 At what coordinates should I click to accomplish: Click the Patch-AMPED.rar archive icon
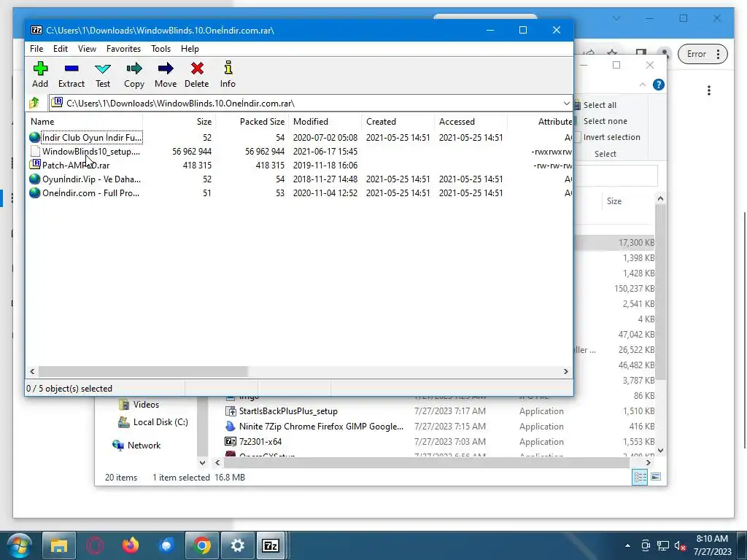pyautogui.click(x=34, y=165)
